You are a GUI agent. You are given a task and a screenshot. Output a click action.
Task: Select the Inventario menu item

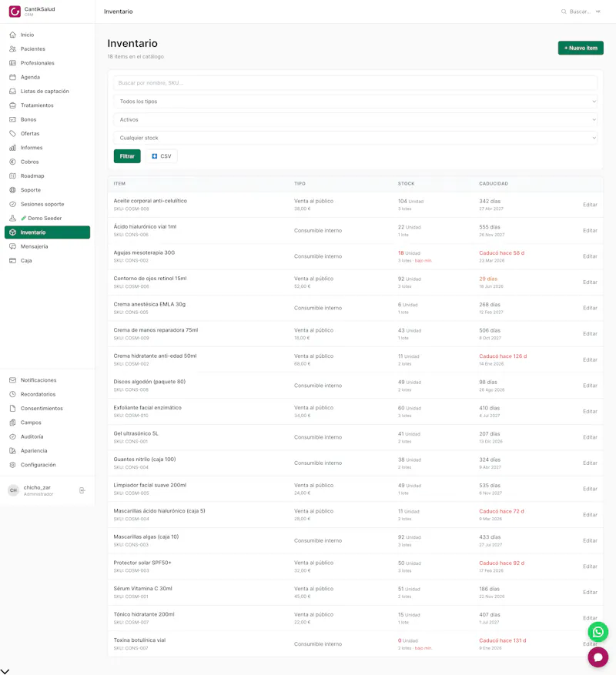[48, 232]
